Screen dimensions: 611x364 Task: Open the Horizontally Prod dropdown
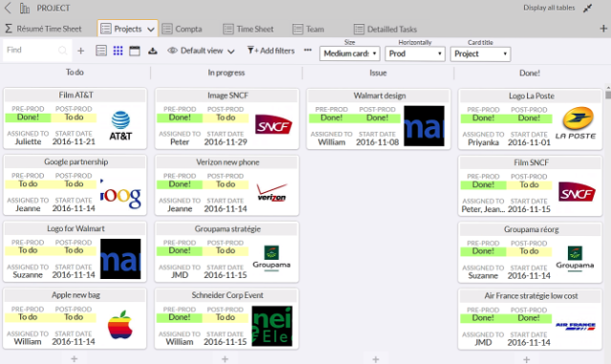[415, 54]
